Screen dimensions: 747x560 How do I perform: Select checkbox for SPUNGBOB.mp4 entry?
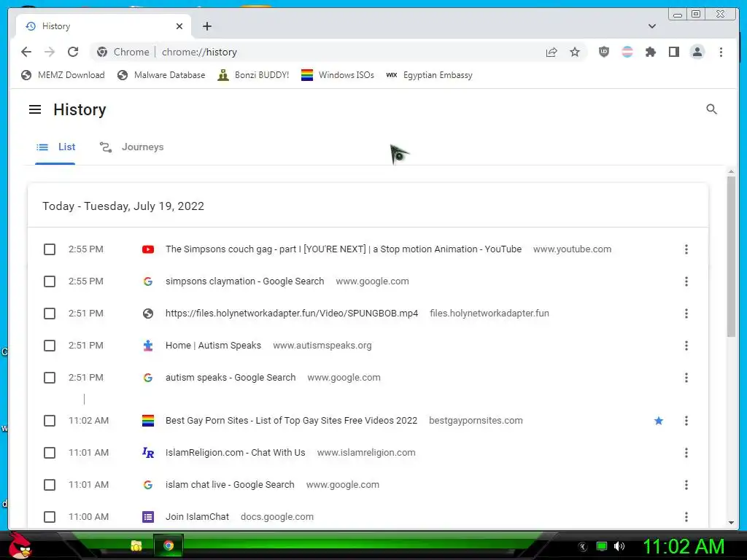pos(50,314)
